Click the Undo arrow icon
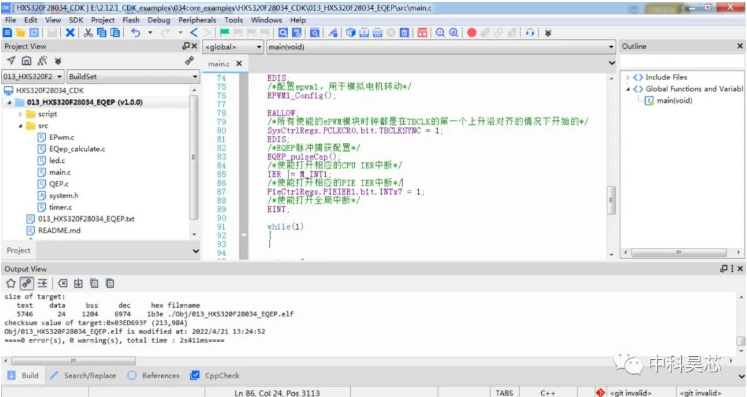747x397 pixels. [136, 32]
